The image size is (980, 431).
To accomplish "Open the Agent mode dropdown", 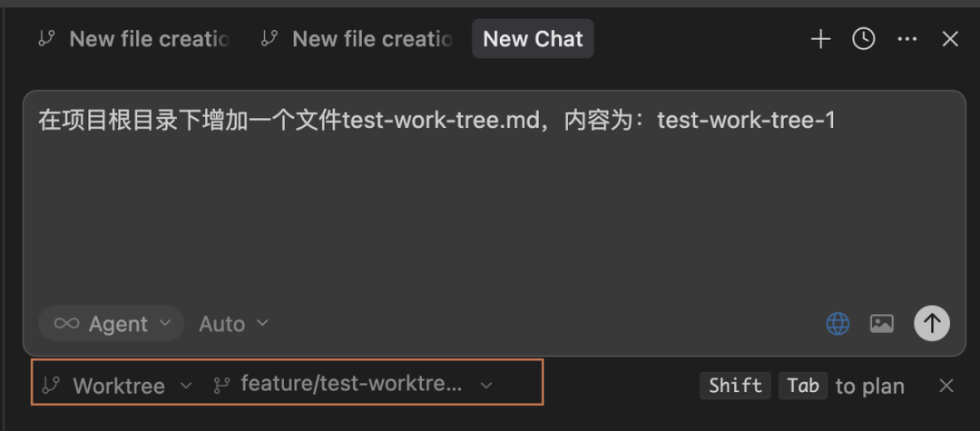I will pos(111,324).
